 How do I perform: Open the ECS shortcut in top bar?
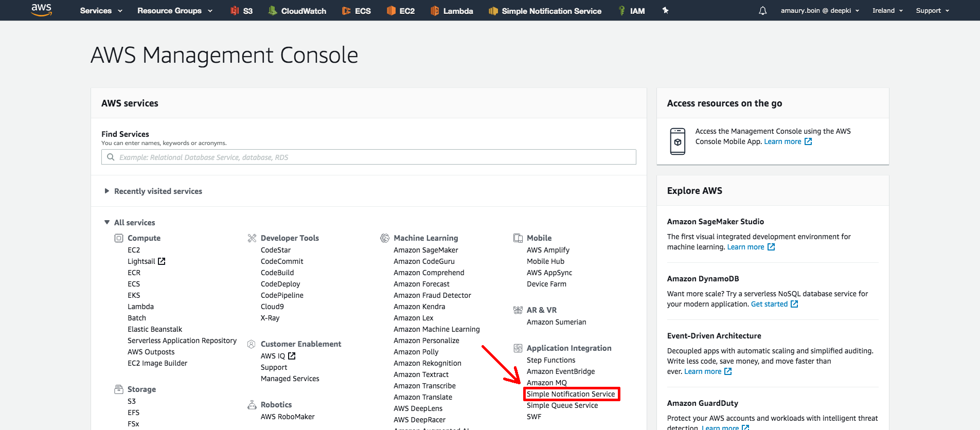(357, 11)
